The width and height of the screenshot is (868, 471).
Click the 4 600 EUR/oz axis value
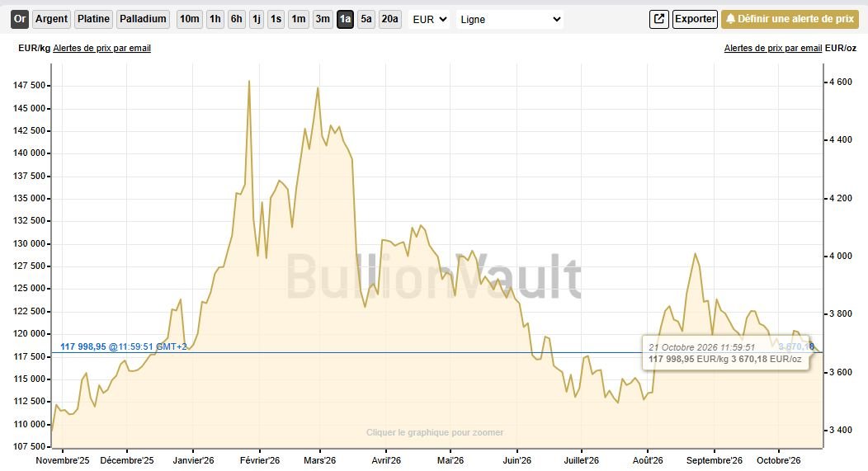[x=840, y=82]
